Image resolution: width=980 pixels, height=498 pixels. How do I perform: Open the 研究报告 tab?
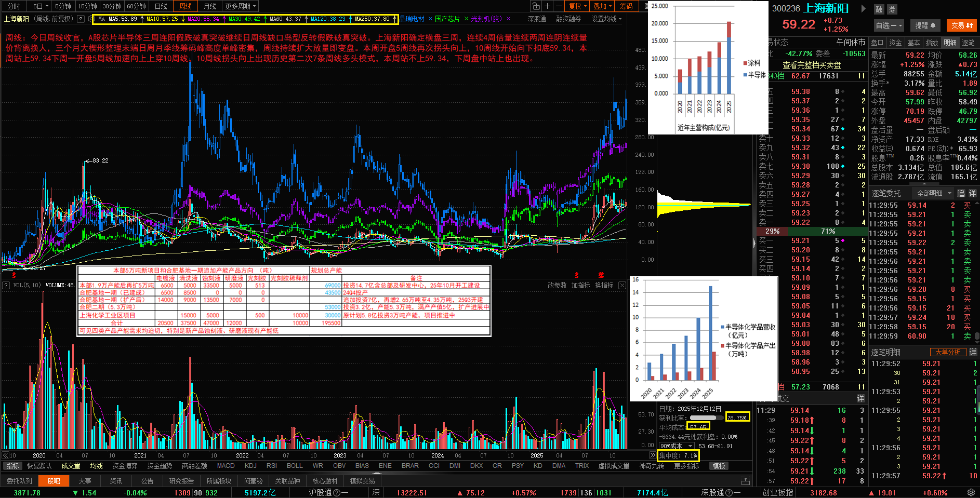tap(181, 481)
